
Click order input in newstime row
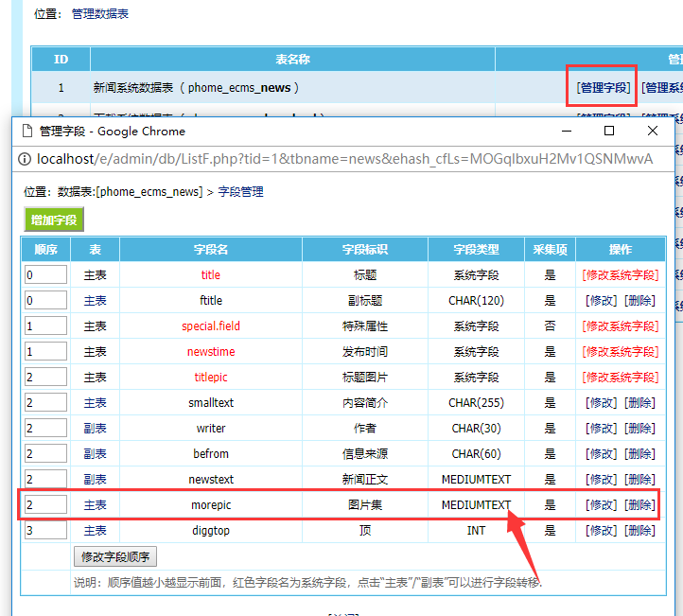point(45,351)
